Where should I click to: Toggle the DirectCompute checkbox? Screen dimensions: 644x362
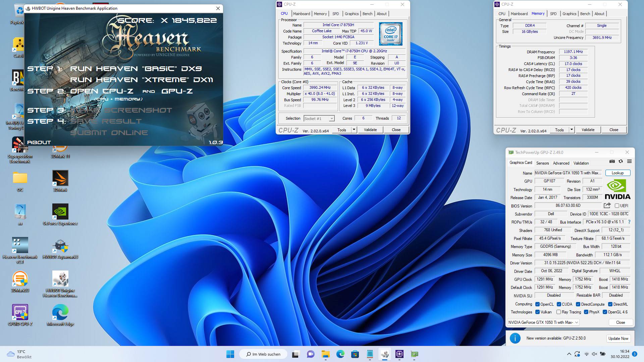[578, 304]
